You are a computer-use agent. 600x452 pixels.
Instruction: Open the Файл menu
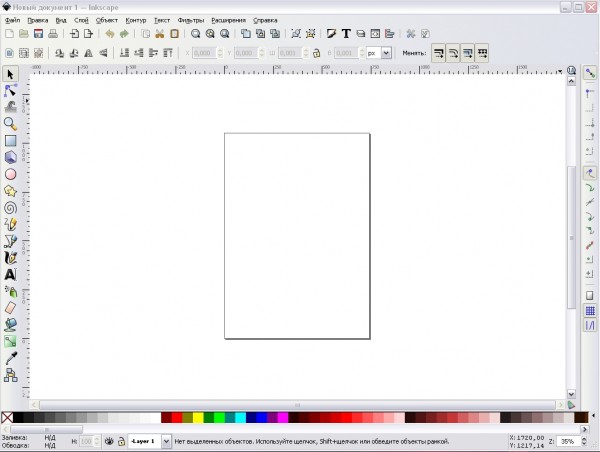click(x=13, y=20)
